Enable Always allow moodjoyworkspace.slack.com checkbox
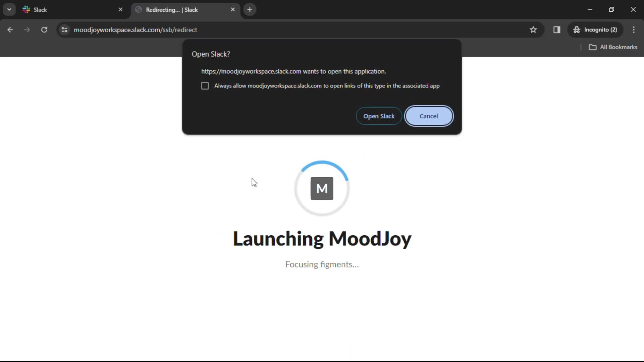644x362 pixels. [x=205, y=86]
